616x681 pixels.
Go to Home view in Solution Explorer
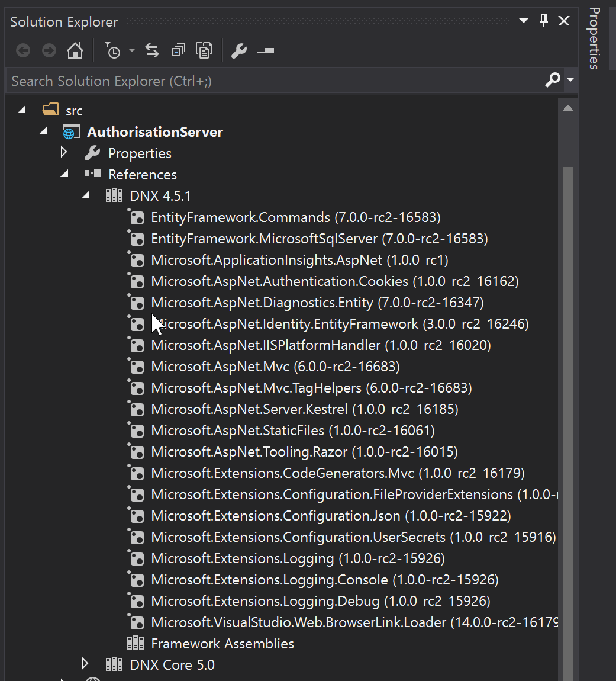pos(75,50)
